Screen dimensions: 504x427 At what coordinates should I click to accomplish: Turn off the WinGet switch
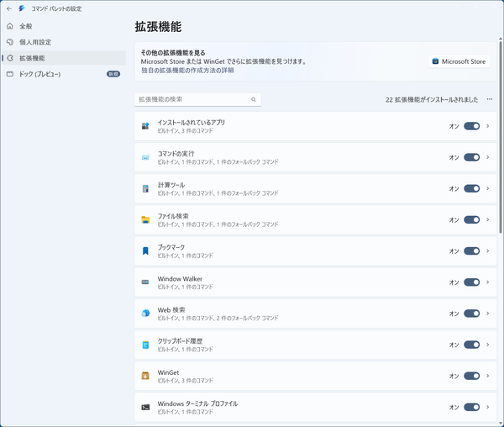471,376
